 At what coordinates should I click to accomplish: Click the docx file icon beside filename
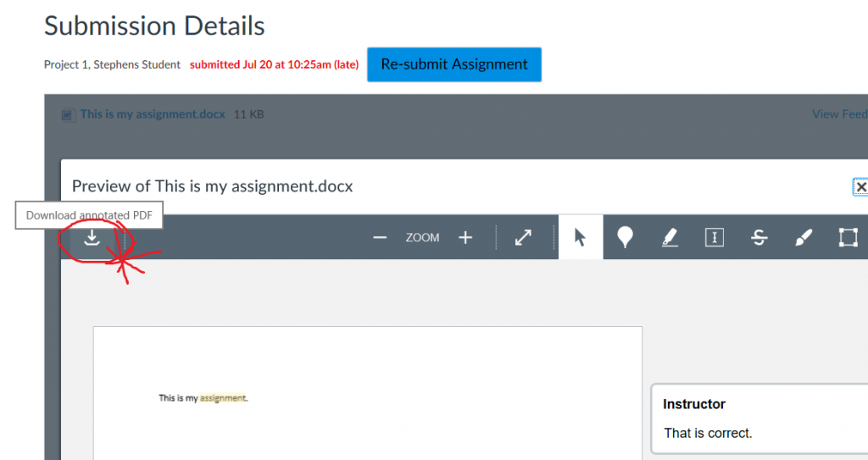[69, 115]
